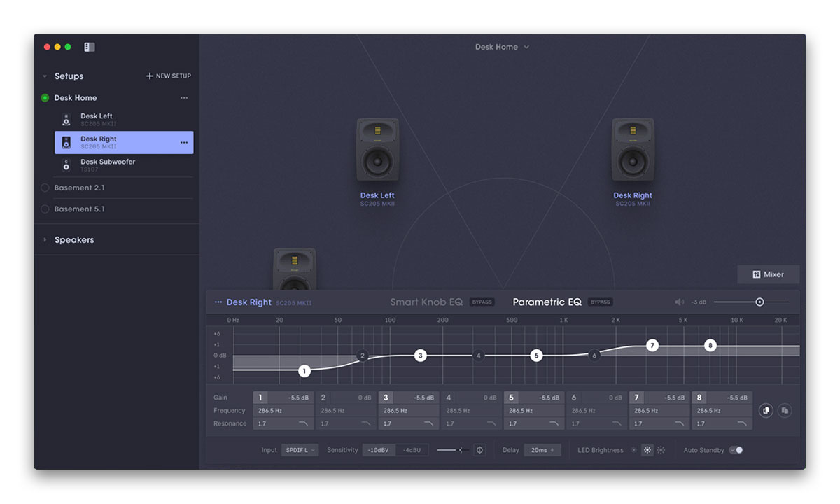
Task: Click the Desk Left speaker on stage
Action: (377, 150)
